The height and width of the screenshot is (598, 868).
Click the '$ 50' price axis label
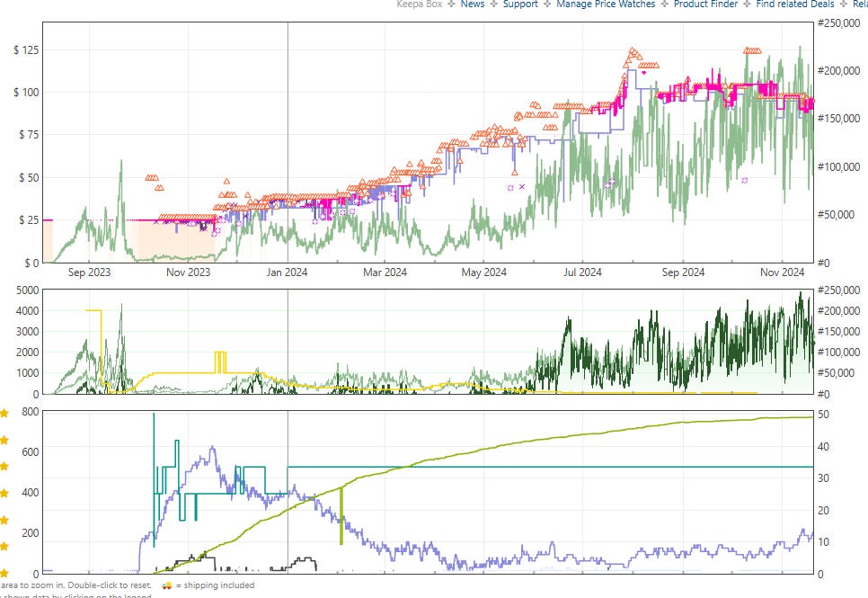tap(29, 177)
